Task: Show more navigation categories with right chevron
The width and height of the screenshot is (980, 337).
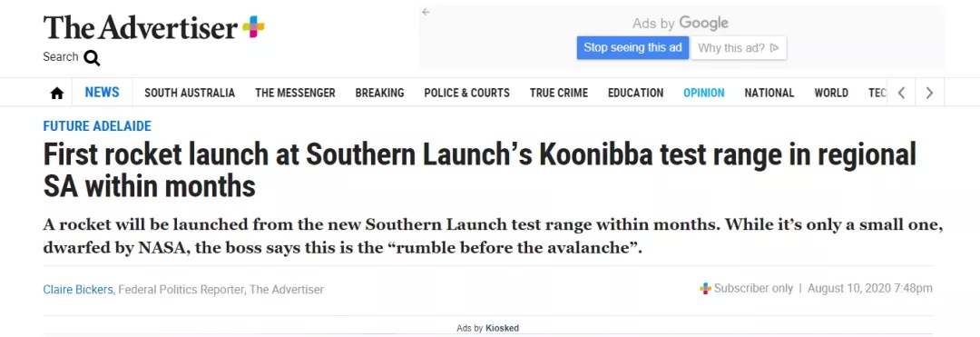Action: [929, 94]
